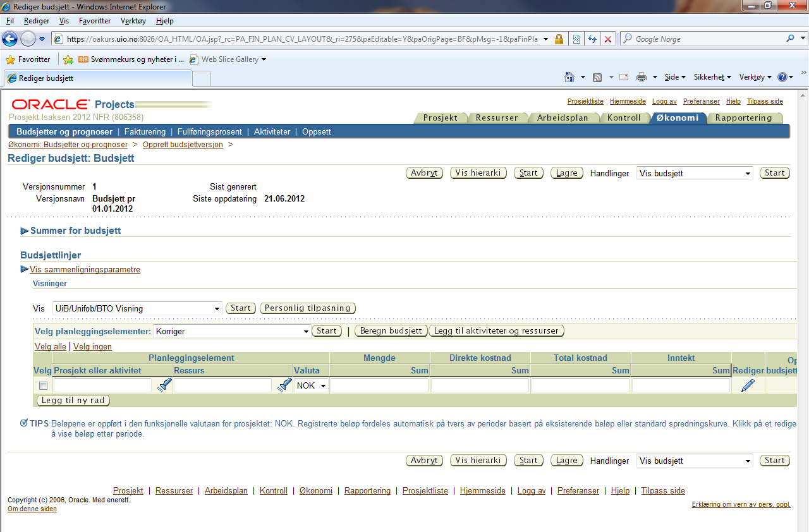Screen dimensions: 809x532
Task: Click the Inntekt Sum input field
Action: 681,385
